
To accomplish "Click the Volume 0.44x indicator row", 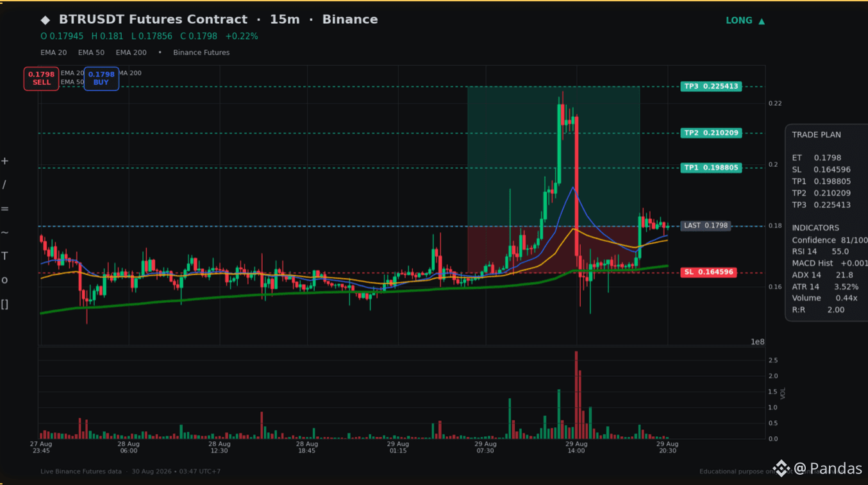I will pos(824,298).
